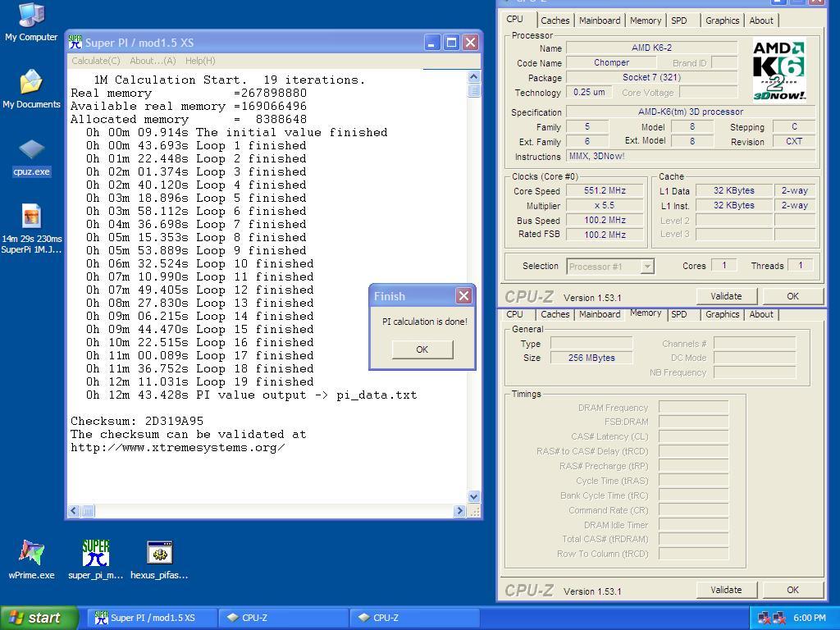Click the PI value output pi_data.txt line
Viewport: 840px width, 630px height.
point(251,395)
